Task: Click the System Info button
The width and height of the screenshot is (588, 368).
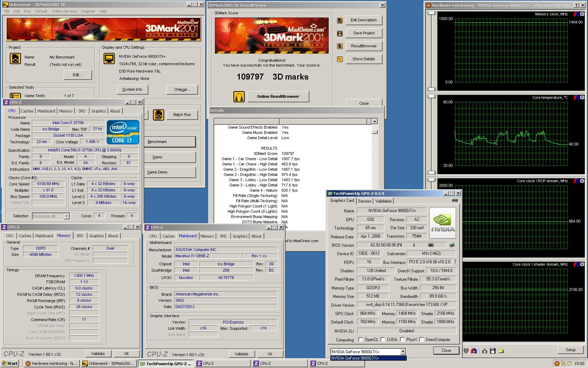Action: click(132, 90)
